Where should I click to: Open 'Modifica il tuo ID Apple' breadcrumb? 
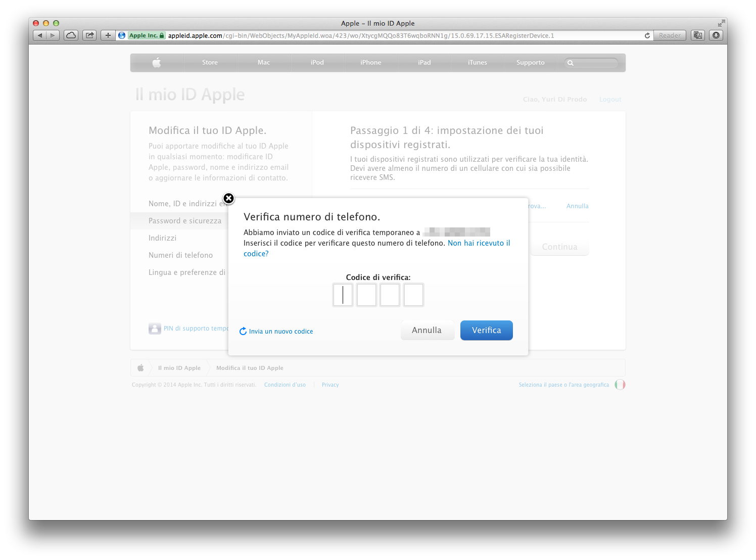point(250,368)
